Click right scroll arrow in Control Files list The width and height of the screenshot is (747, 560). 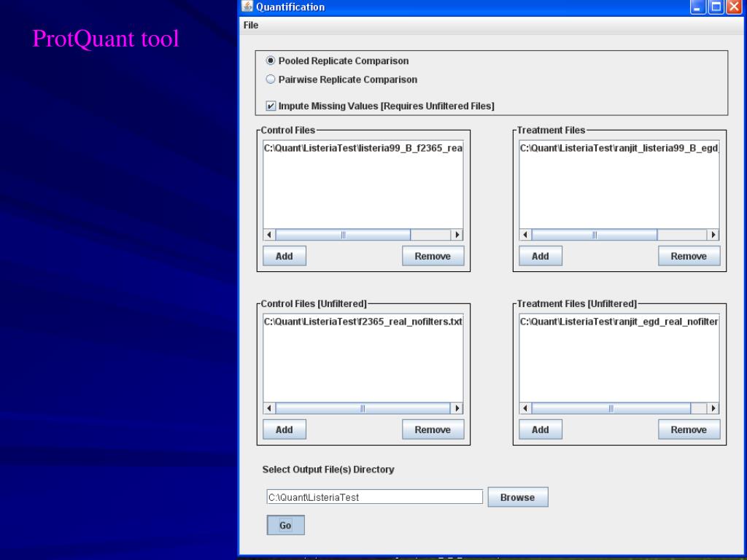click(x=457, y=235)
